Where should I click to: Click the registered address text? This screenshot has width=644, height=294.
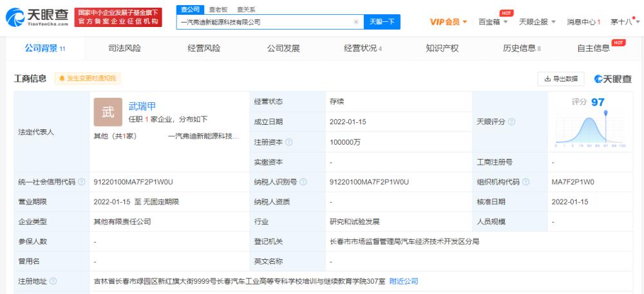point(240,281)
